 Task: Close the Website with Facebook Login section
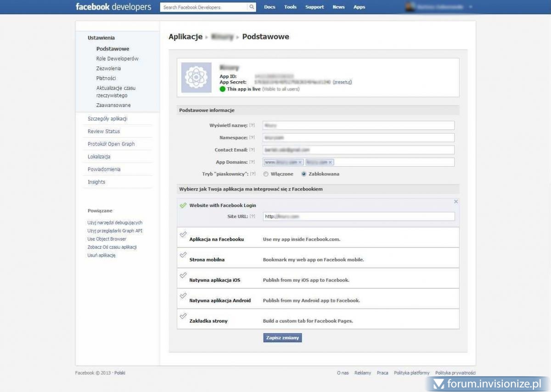pos(455,202)
